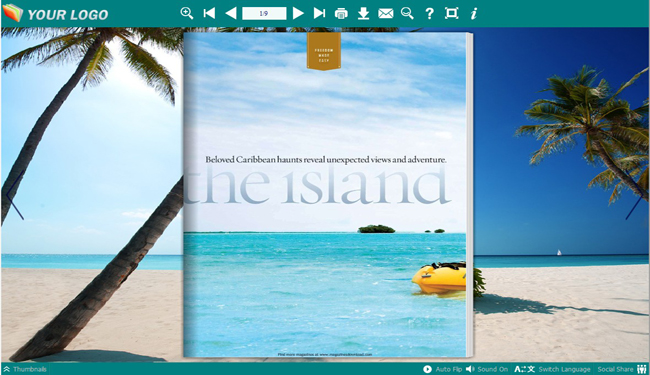Open the help question mark
The height and width of the screenshot is (375, 650).
pos(429,14)
